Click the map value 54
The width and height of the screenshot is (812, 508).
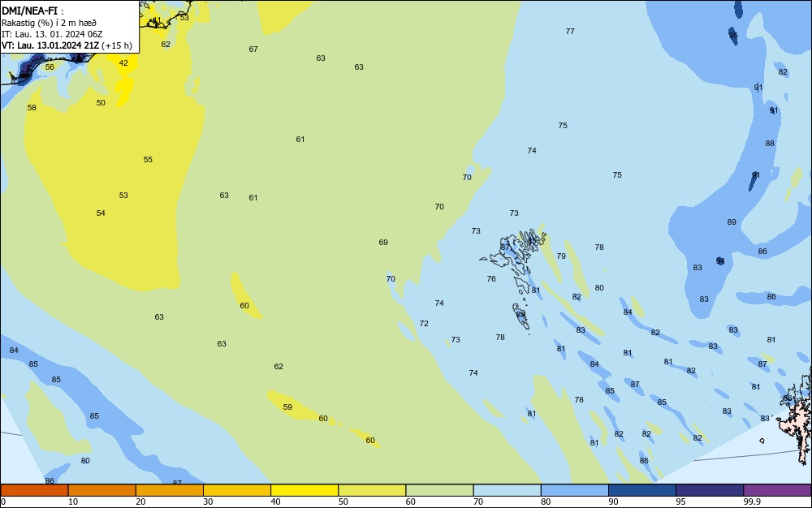(101, 213)
